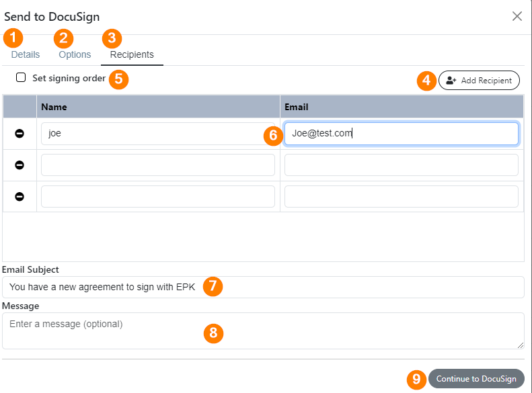Select the second row Email input
Image resolution: width=532 pixels, height=393 pixels.
pos(402,165)
